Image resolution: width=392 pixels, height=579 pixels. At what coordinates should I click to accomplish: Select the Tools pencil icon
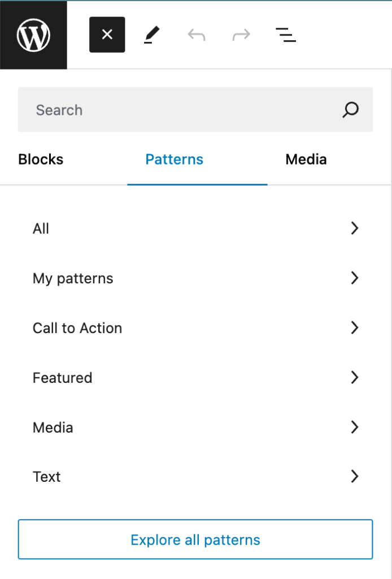pyautogui.click(x=151, y=34)
